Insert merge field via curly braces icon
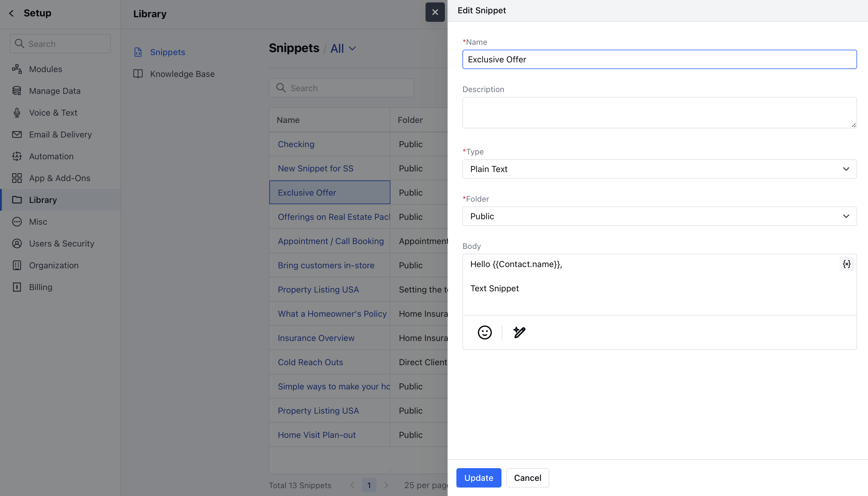 (x=846, y=264)
